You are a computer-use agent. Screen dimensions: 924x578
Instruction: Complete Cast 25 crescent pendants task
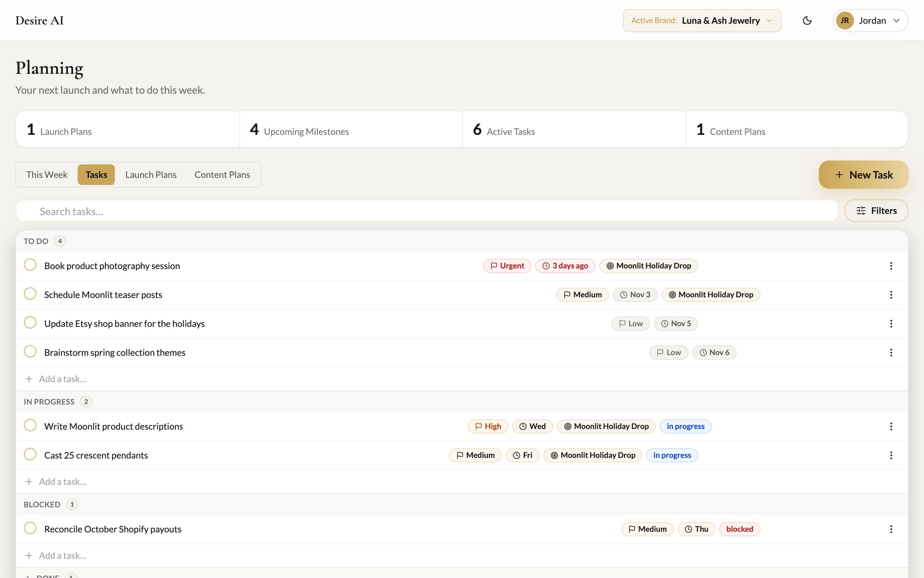(x=30, y=454)
